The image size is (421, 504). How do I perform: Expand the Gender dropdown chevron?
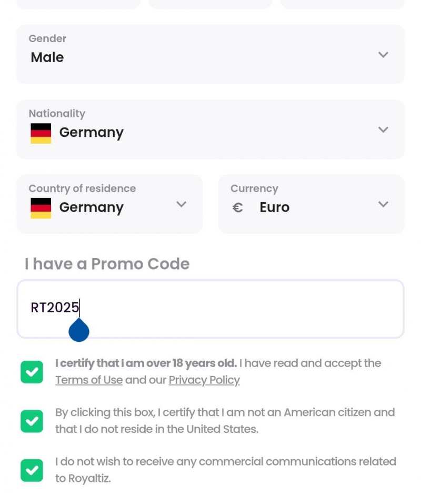[383, 55]
